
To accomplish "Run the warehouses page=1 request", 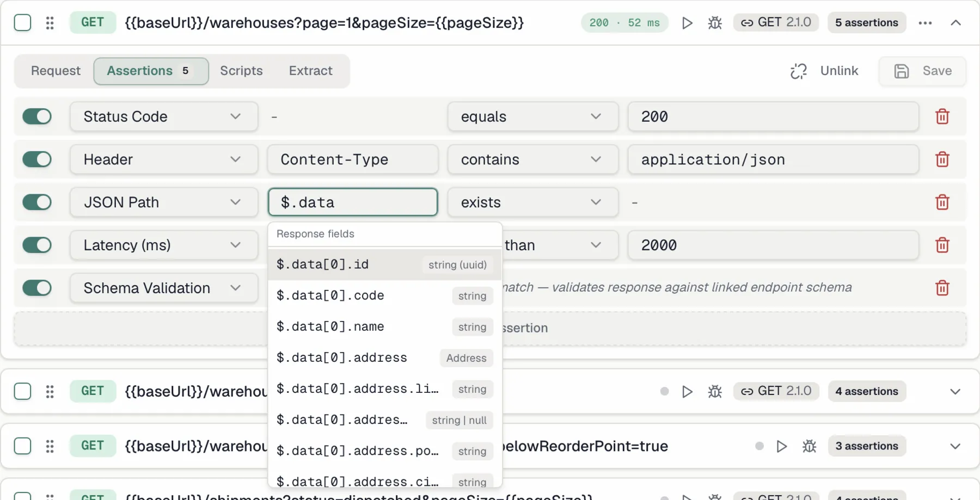I will pyautogui.click(x=687, y=23).
